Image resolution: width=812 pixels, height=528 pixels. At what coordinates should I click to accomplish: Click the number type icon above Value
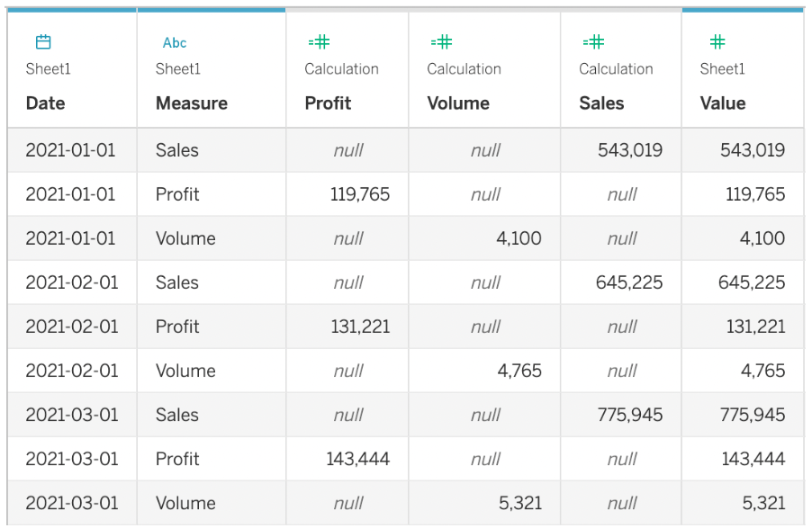[717, 41]
